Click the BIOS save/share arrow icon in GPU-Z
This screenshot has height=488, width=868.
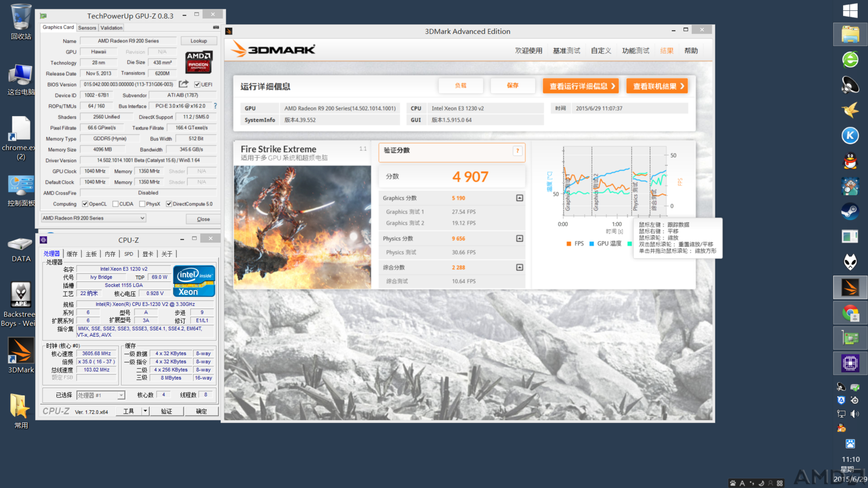click(184, 84)
